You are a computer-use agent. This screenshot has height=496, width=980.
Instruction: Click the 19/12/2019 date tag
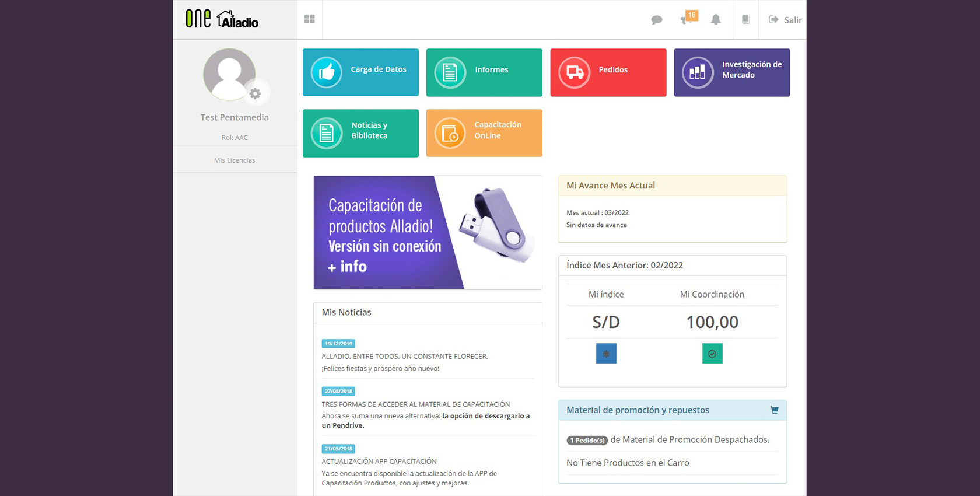338,344
